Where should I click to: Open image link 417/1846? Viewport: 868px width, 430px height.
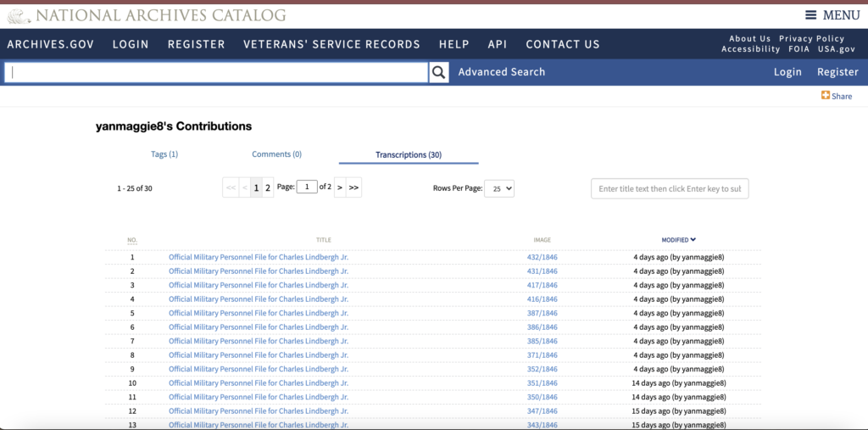(x=542, y=285)
